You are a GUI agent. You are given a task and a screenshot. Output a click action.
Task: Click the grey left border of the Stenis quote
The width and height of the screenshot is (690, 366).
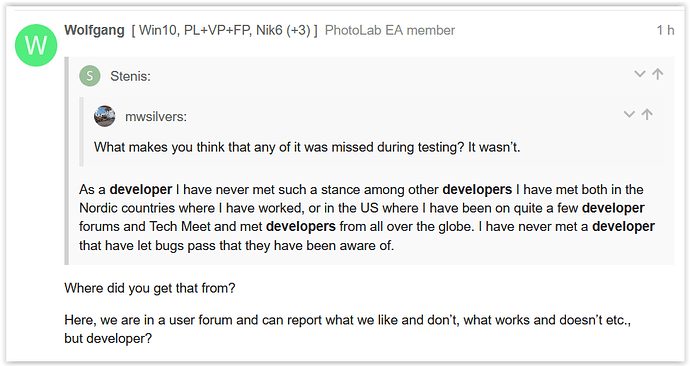(x=66, y=161)
